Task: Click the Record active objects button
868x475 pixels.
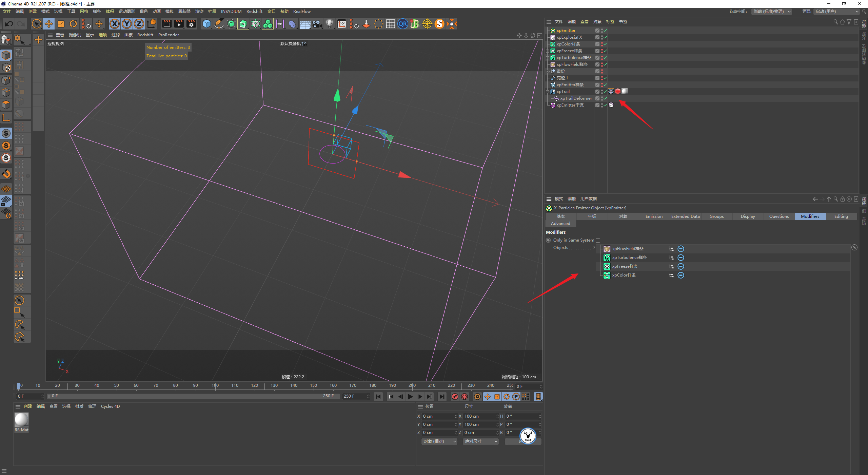Action: [x=455, y=397]
